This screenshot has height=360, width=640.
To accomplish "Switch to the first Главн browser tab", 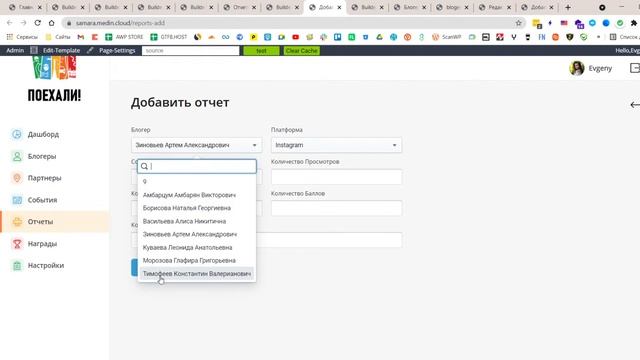I will click(x=25, y=7).
